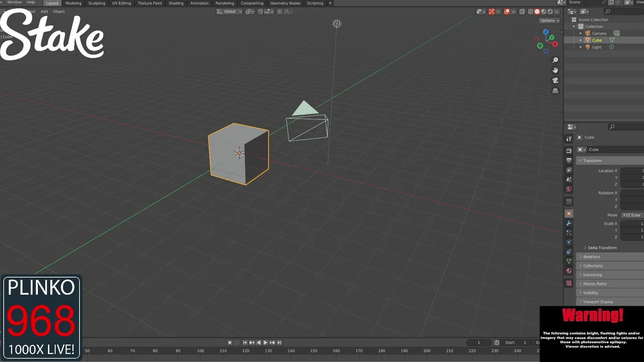Open the shading options dropdown arrow
Image resolution: width=644 pixels, height=362 pixels.
(557, 12)
